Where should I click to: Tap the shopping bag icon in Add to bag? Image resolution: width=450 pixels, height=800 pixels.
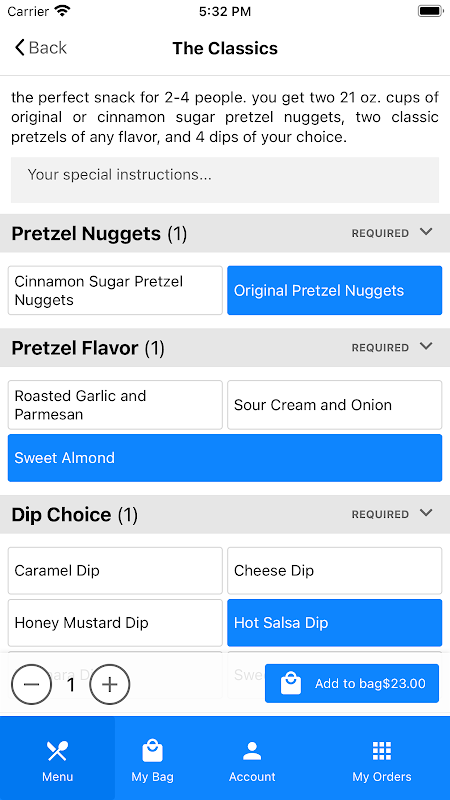pos(291,683)
